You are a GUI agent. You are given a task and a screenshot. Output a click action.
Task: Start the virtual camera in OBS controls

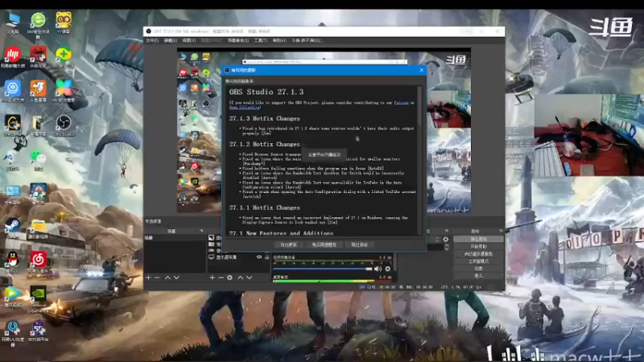point(478,253)
